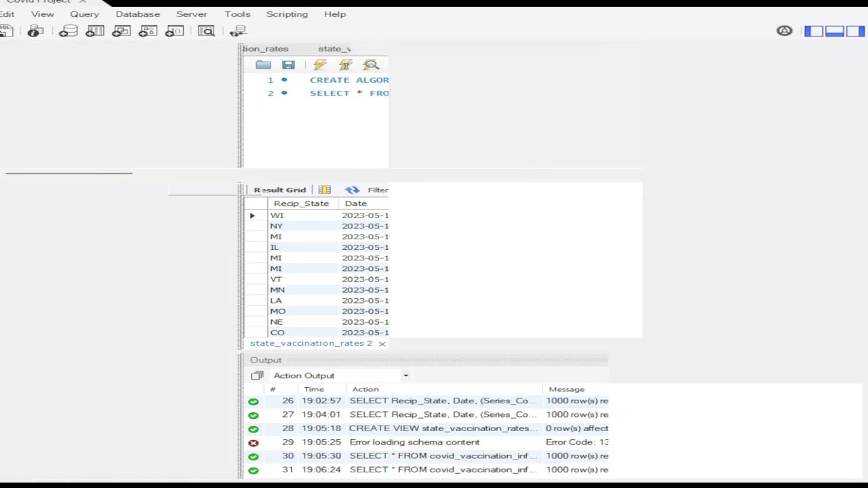868x488 pixels.
Task: Close the state_vaccination_rates 2 result tab
Action: pyautogui.click(x=382, y=344)
